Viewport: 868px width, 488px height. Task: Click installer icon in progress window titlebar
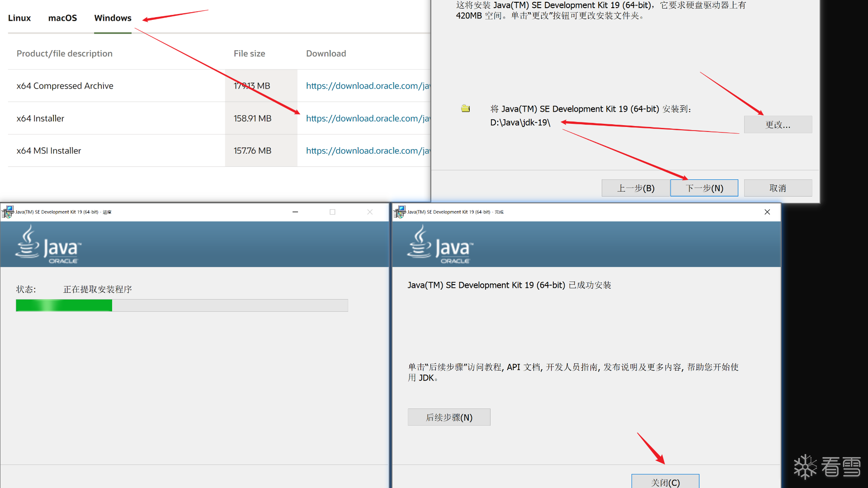(x=8, y=211)
